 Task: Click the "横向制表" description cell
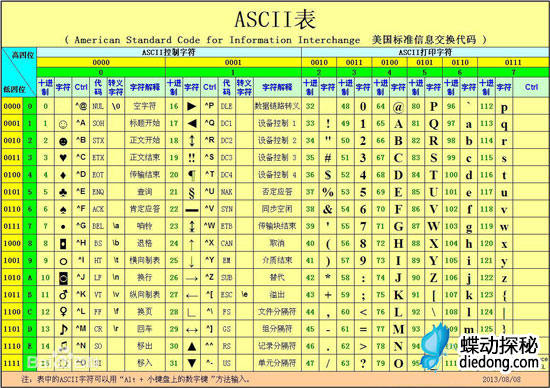point(145,260)
